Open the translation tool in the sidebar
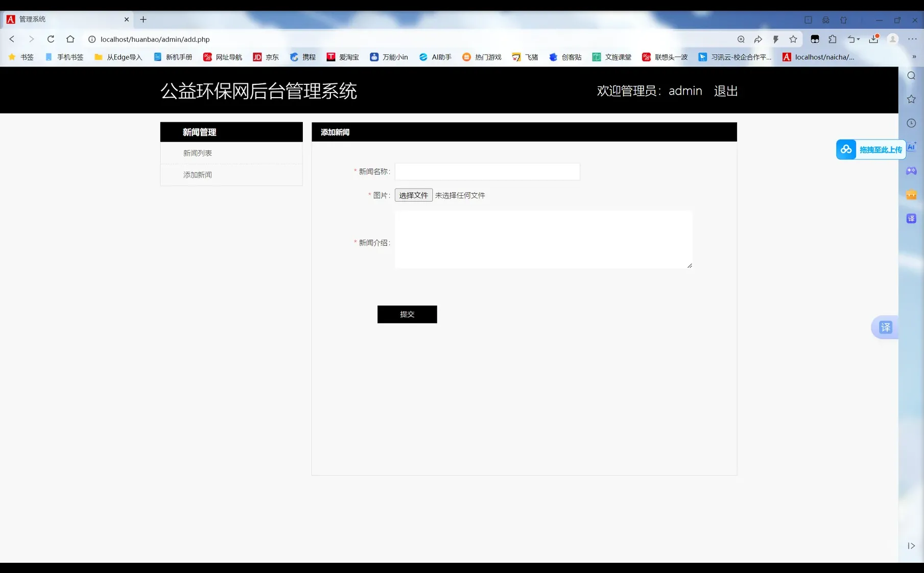Image resolution: width=924 pixels, height=573 pixels. pyautogui.click(x=911, y=218)
